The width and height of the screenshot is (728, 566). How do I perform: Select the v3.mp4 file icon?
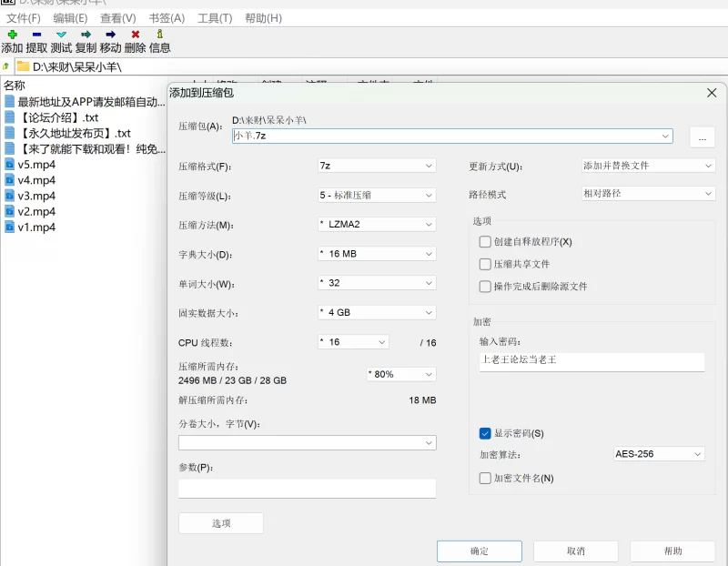pyautogui.click(x=9, y=196)
